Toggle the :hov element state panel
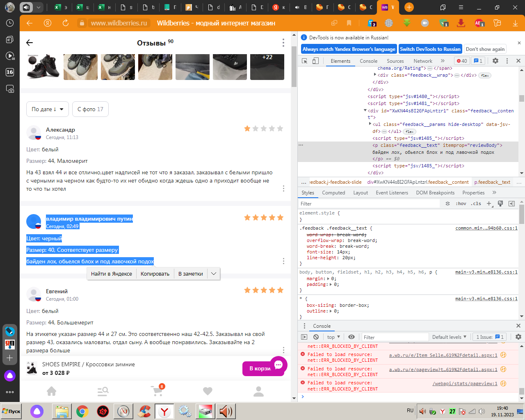 [x=461, y=203]
